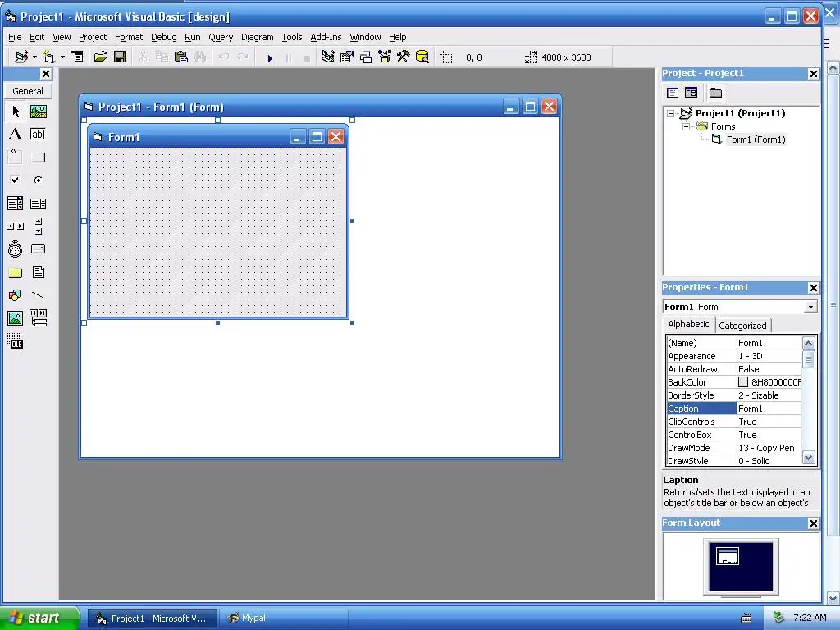Screen dimensions: 840x630
Task: Open the Project menu
Action: [93, 37]
